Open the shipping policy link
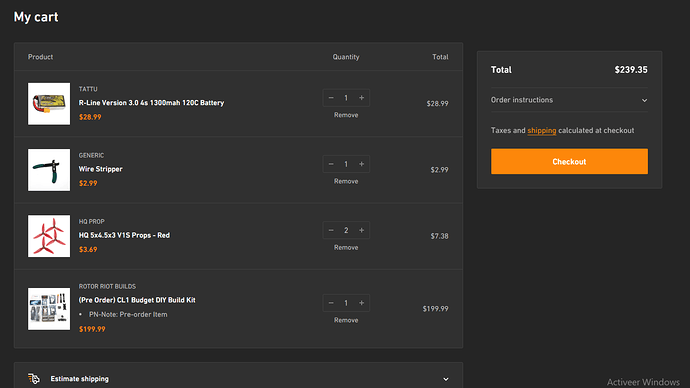The height and width of the screenshot is (388, 690). [x=542, y=131]
